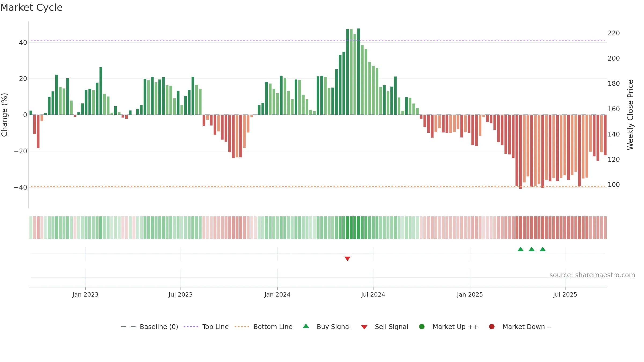
Task: Click the Change (%) axis title
Action: pos(4,115)
